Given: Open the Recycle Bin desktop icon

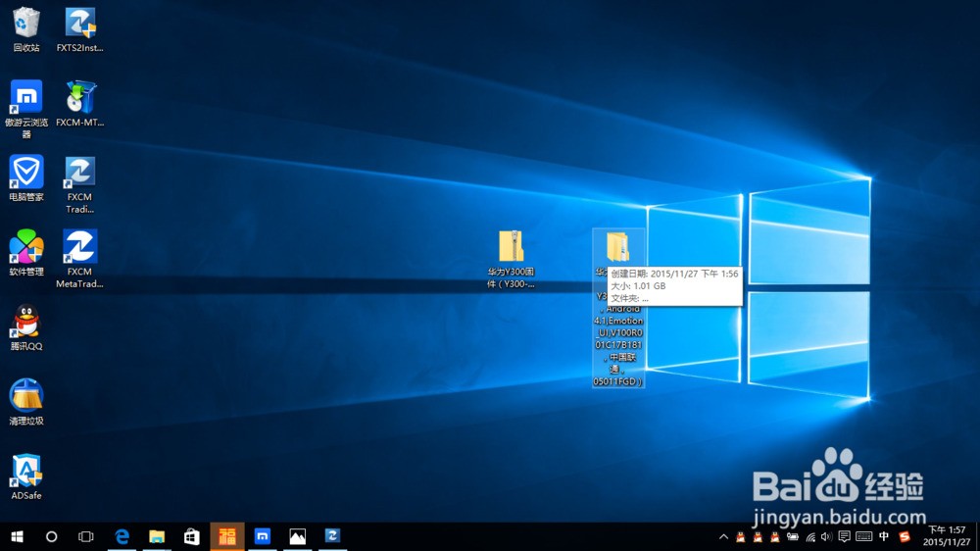Looking at the screenshot, I should [26, 29].
